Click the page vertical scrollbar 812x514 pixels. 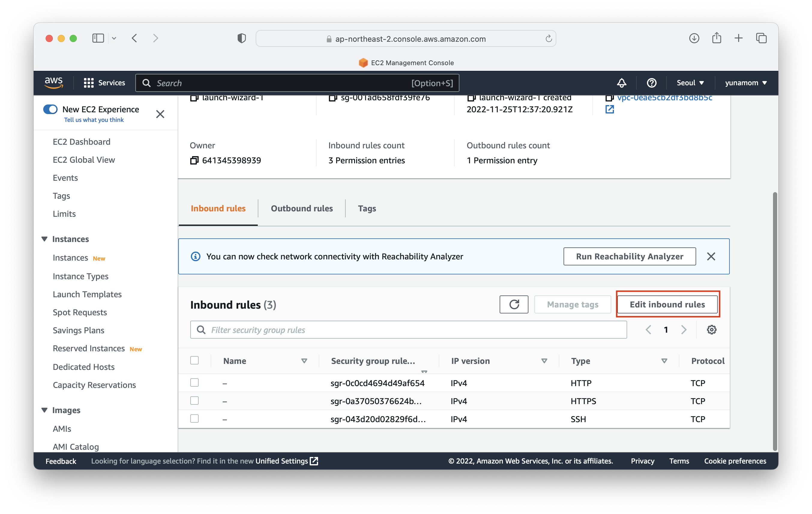click(774, 321)
